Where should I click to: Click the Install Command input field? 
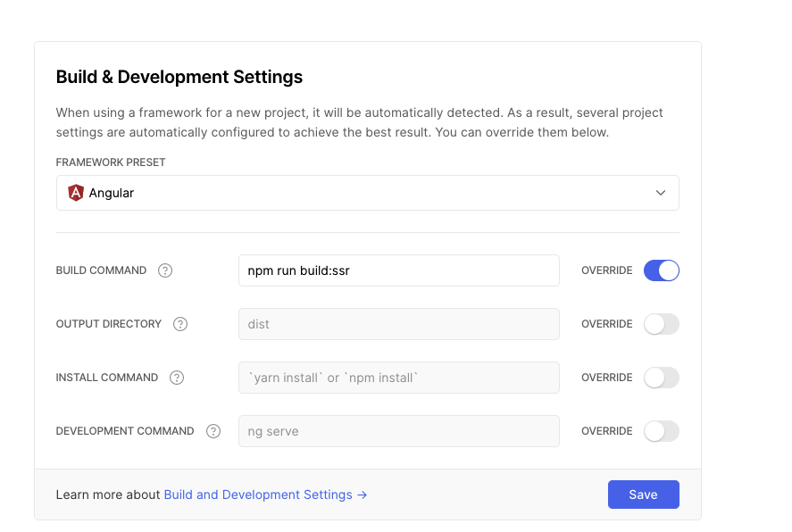[x=399, y=378]
